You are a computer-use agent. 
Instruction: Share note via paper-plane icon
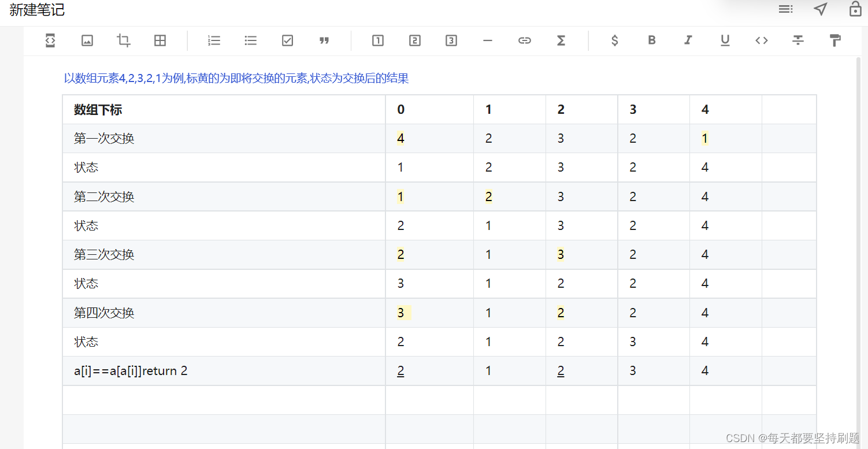(x=821, y=9)
